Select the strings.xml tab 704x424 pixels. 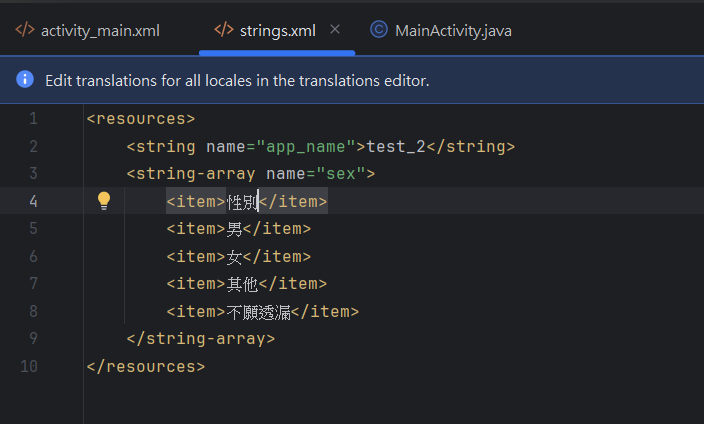pos(277,30)
